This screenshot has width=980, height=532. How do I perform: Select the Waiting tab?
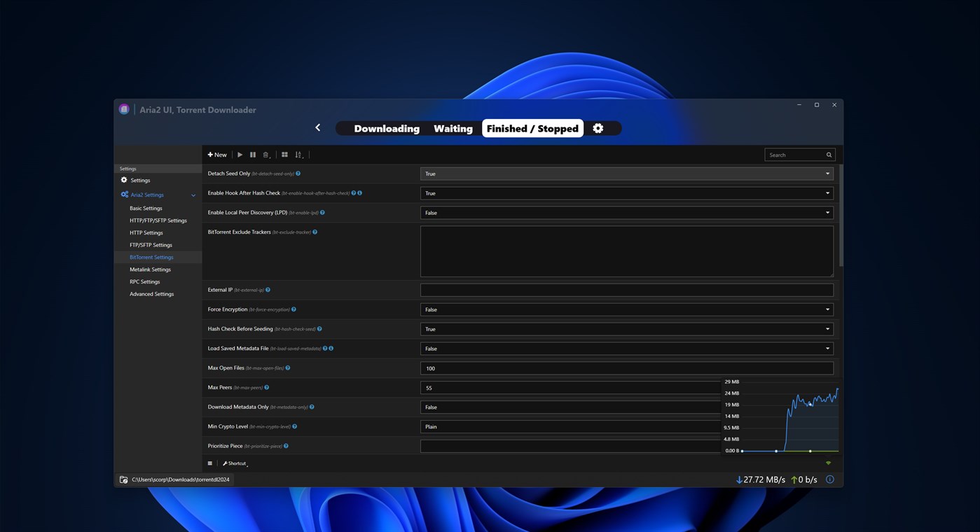pos(453,128)
